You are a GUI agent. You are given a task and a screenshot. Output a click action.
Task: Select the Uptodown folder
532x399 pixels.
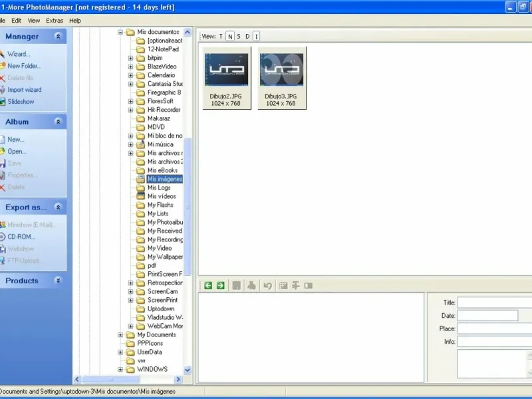(161, 309)
